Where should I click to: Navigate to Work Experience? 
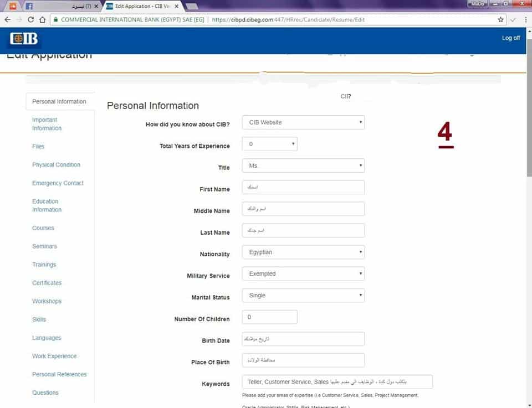coord(54,356)
